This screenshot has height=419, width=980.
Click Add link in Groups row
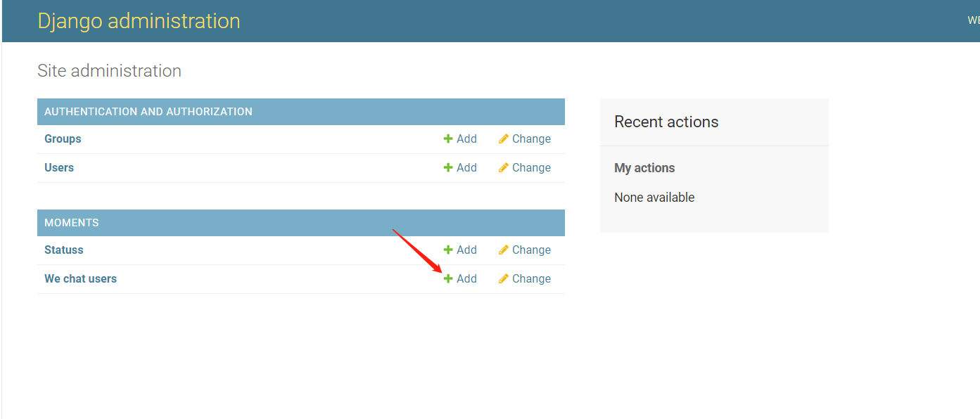(460, 139)
